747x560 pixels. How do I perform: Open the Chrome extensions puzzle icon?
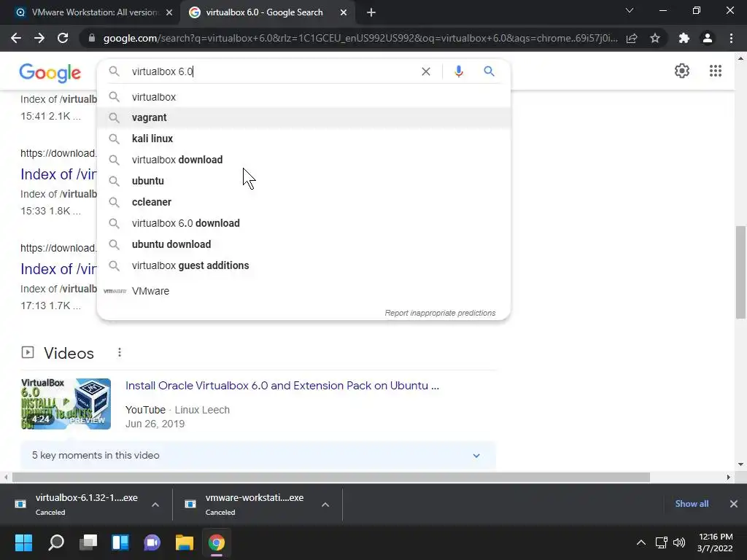tap(684, 38)
